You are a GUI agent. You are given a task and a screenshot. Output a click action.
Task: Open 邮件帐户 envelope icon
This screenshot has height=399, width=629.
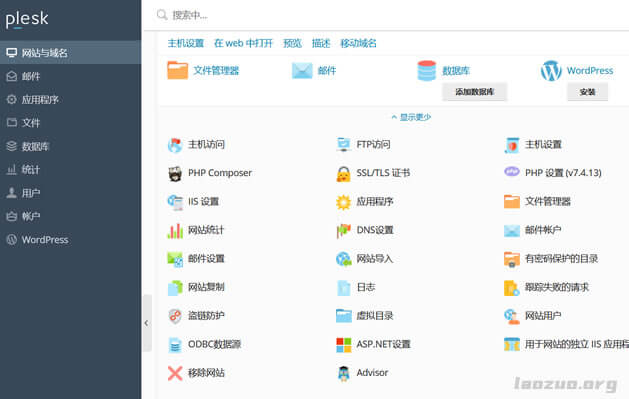[x=512, y=231]
